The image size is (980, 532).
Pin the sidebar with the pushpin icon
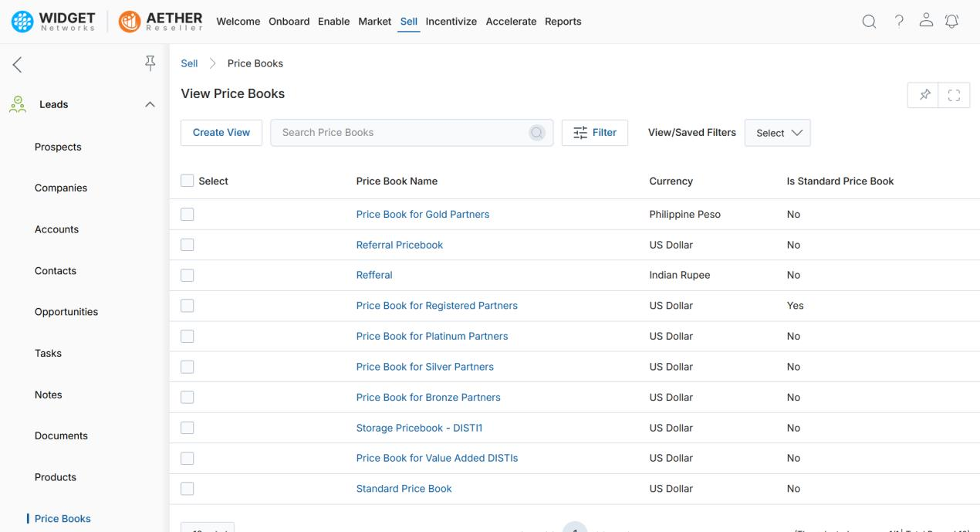[x=150, y=64]
